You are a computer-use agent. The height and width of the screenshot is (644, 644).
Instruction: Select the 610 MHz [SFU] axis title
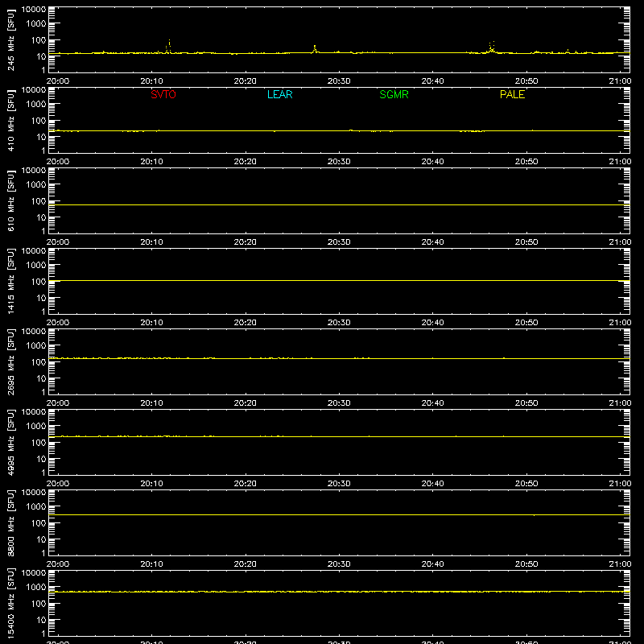click(10, 200)
